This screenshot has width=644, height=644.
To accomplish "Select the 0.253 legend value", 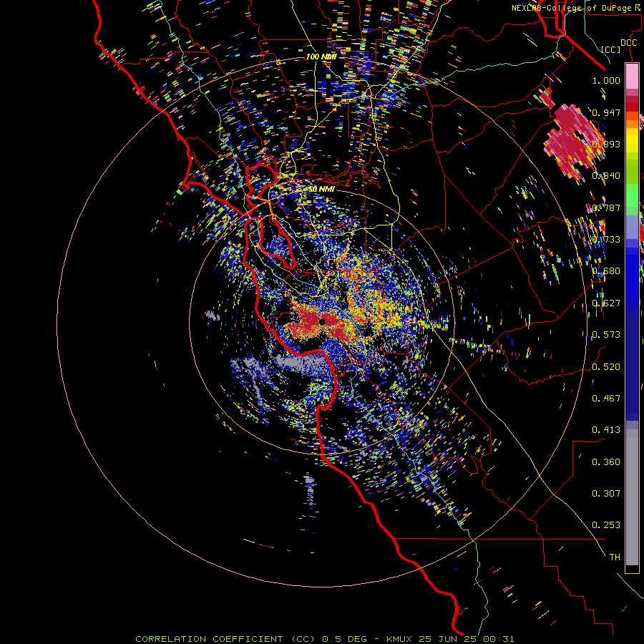I will coord(606,525).
